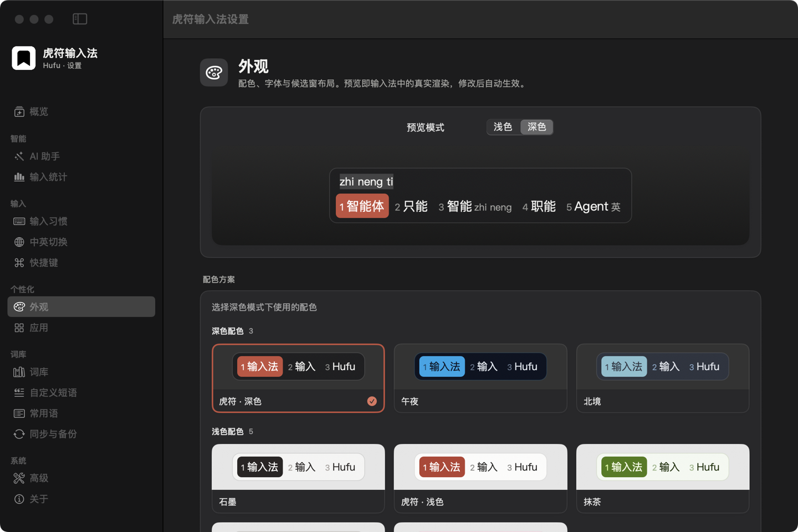Click the 虎符输入法设置 window title
This screenshot has height=532, width=798.
[211, 19]
